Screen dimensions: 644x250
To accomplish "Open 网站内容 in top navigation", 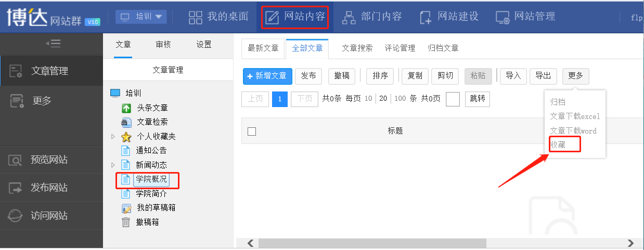I will click(295, 17).
